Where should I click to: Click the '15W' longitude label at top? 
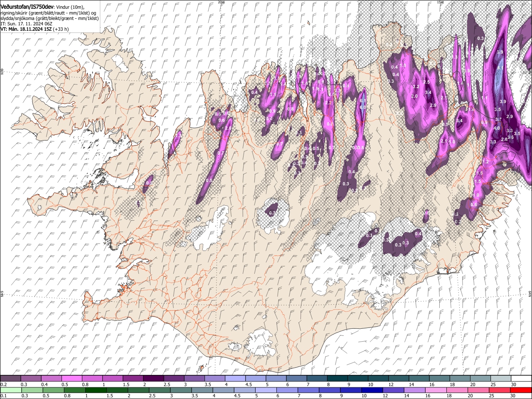pyautogui.click(x=440, y=2)
